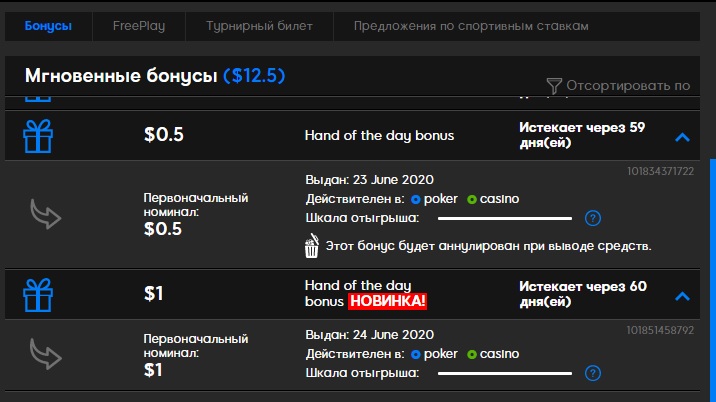Open Предложения по спортивным ставкам tab
This screenshot has height=402, width=716.
coord(471,26)
